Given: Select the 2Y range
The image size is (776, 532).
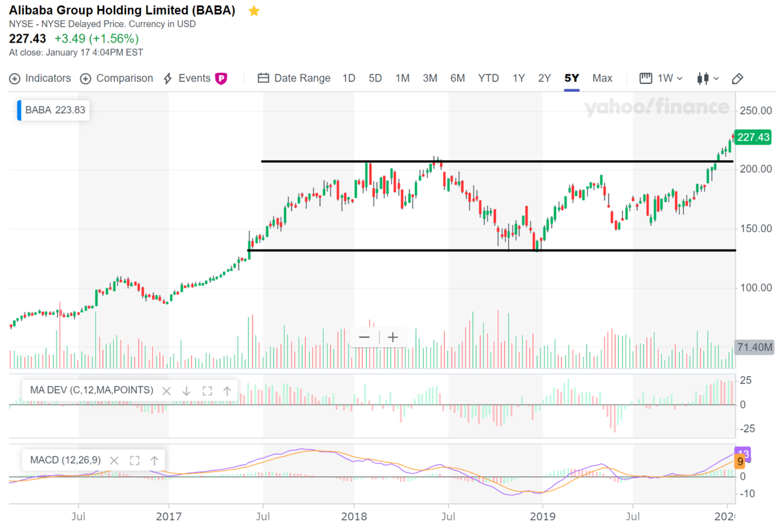Looking at the screenshot, I should coord(544,78).
